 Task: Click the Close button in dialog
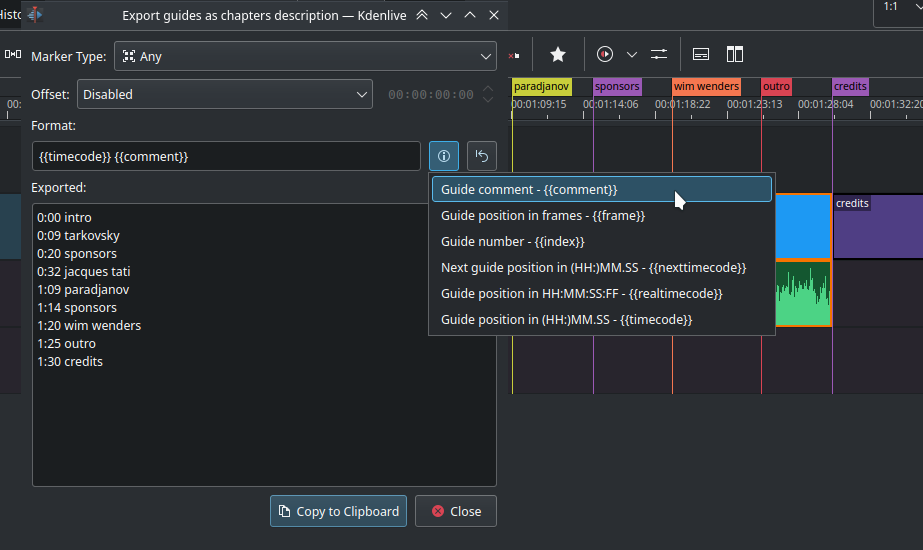tap(456, 511)
